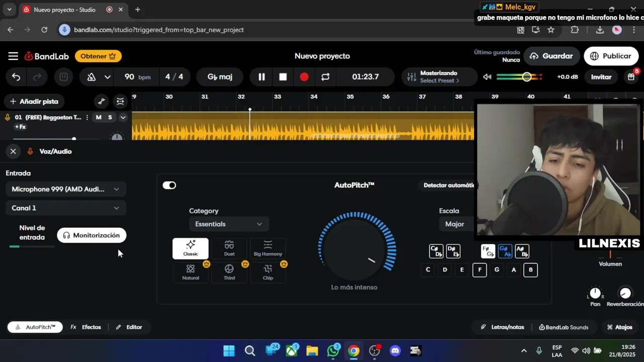The height and width of the screenshot is (362, 644).
Task: Open Microphone 999 input dropdown
Action: pyautogui.click(x=66, y=189)
